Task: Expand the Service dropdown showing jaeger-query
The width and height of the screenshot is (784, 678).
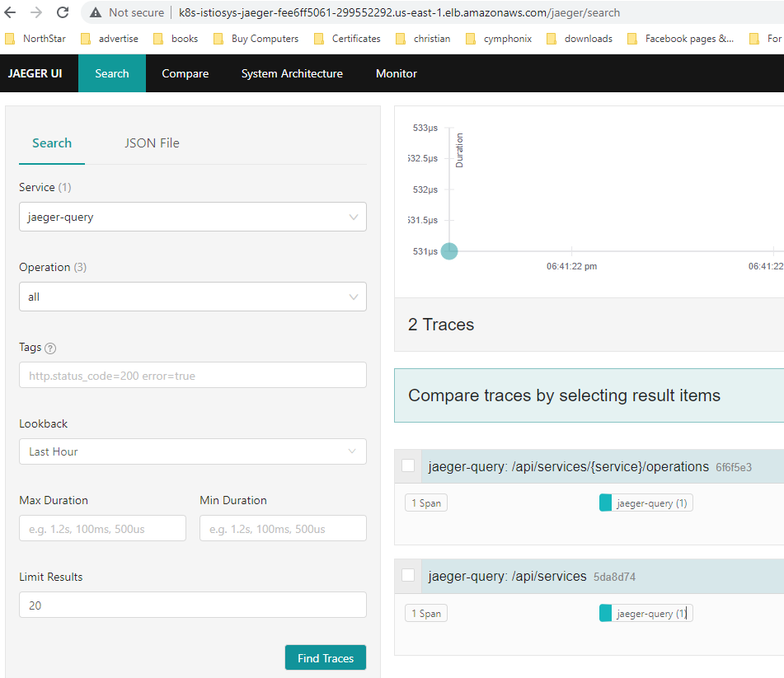Action: point(193,217)
